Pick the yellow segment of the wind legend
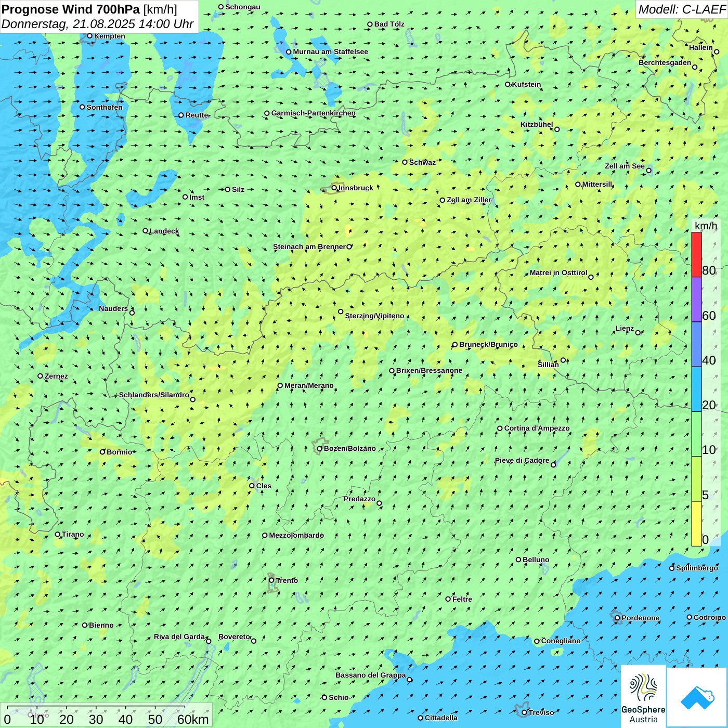 696,524
